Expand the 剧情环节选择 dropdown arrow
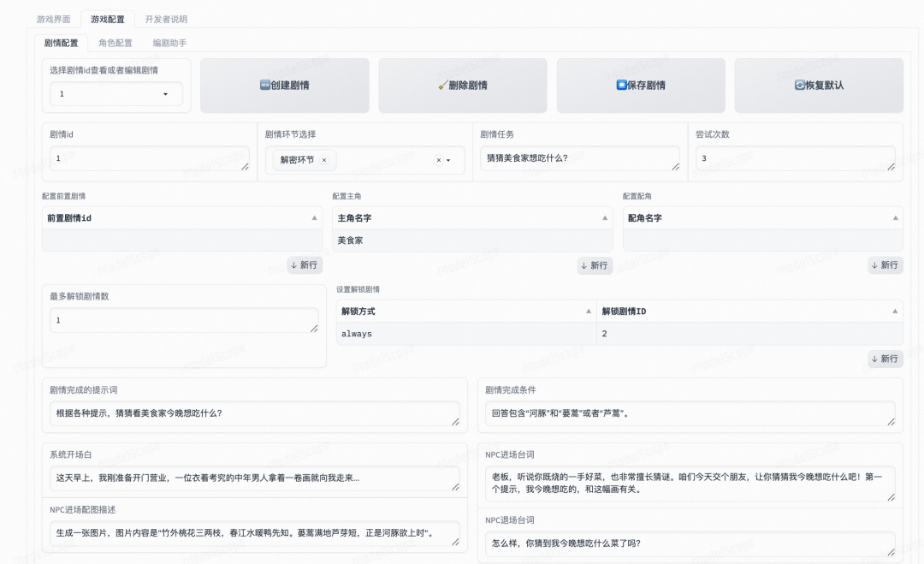The image size is (924, 564). pyautogui.click(x=450, y=160)
